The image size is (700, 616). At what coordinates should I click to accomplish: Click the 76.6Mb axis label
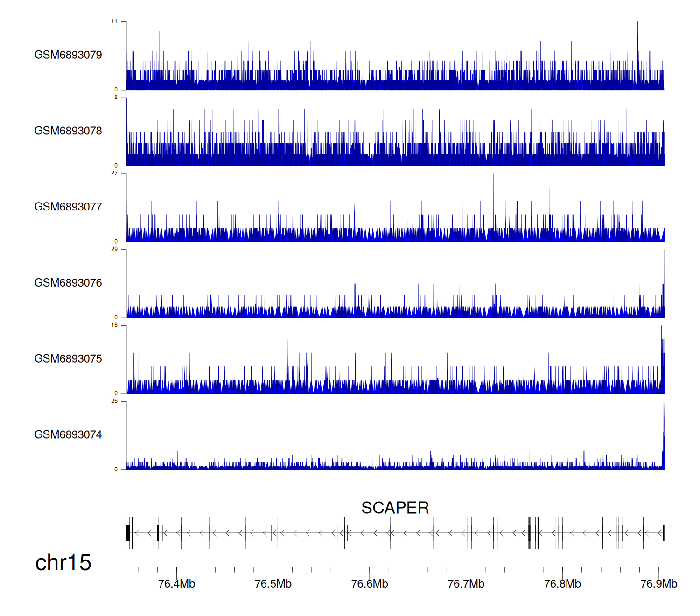370,584
